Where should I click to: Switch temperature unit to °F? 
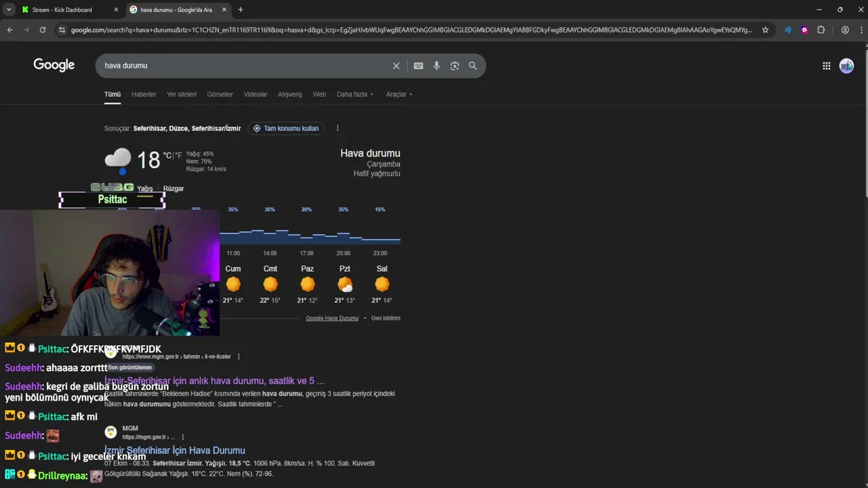coord(178,155)
